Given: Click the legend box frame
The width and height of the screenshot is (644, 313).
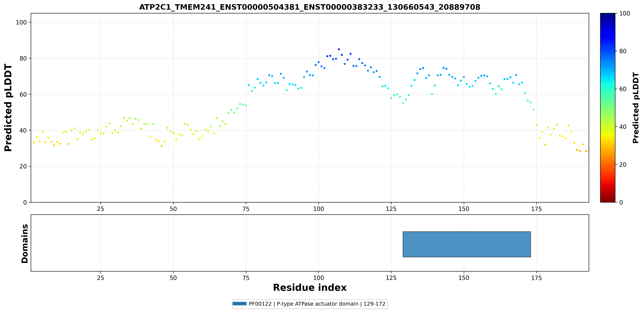Looking at the screenshot, I should click(x=310, y=304).
